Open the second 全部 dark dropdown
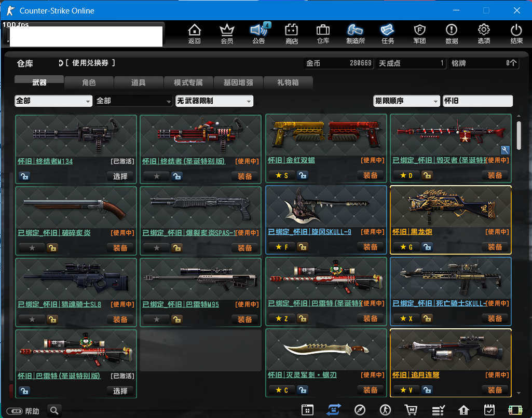 coord(134,101)
